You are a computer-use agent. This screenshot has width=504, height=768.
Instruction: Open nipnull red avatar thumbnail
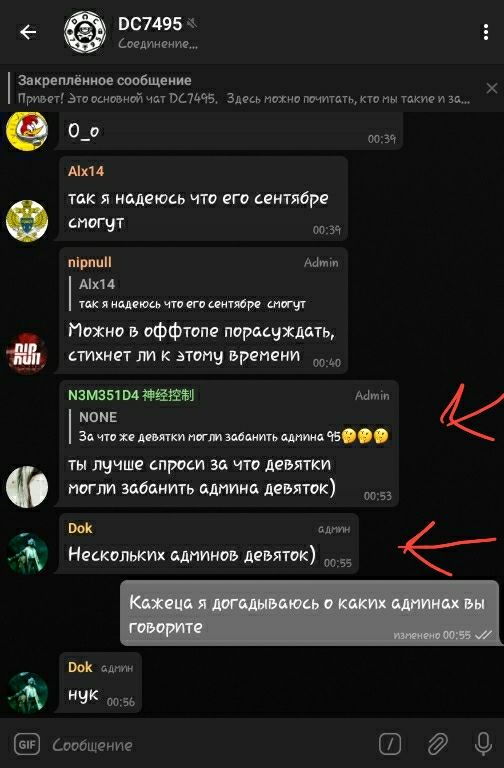point(27,353)
